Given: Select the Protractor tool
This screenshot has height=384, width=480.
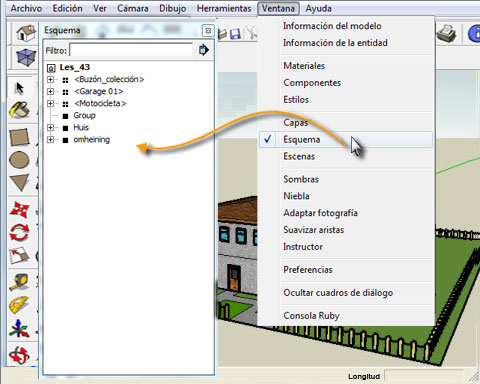Looking at the screenshot, I should coord(19,305).
